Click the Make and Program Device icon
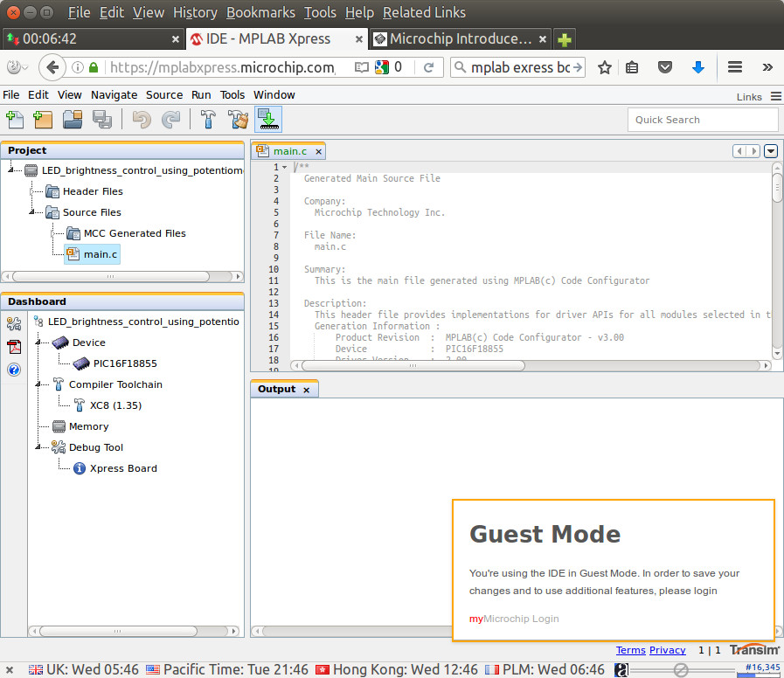The image size is (784, 678). pos(268,120)
